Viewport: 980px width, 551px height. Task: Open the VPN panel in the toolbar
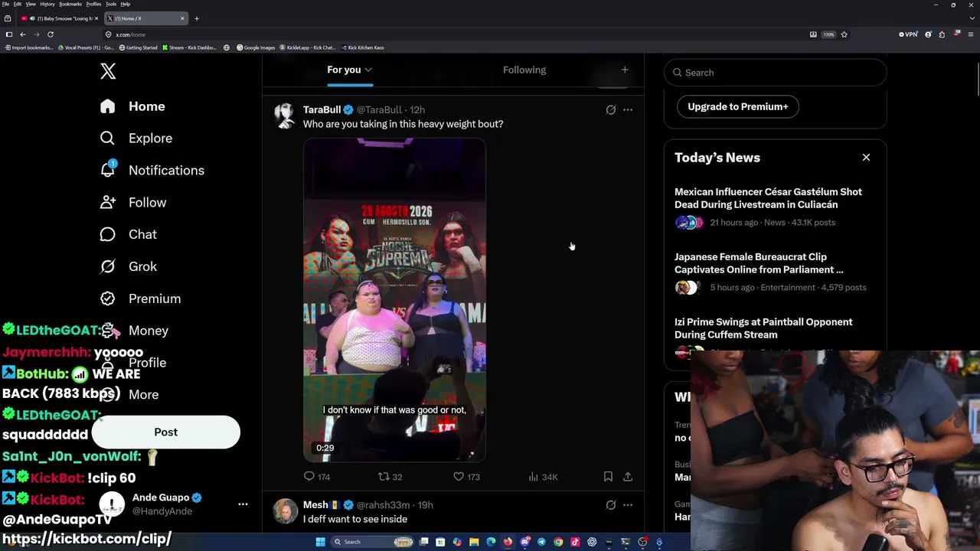tap(909, 34)
